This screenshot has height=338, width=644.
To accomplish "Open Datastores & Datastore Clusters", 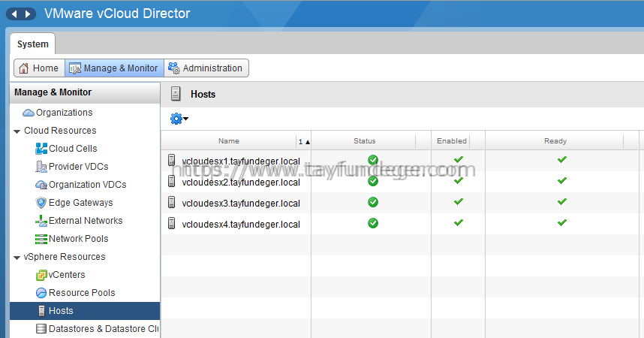I will (104, 329).
